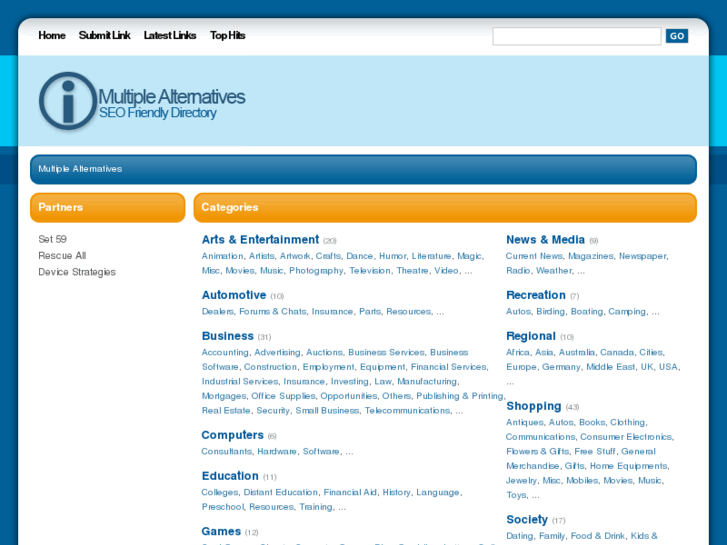Open Dealers under Automotive

point(217,311)
